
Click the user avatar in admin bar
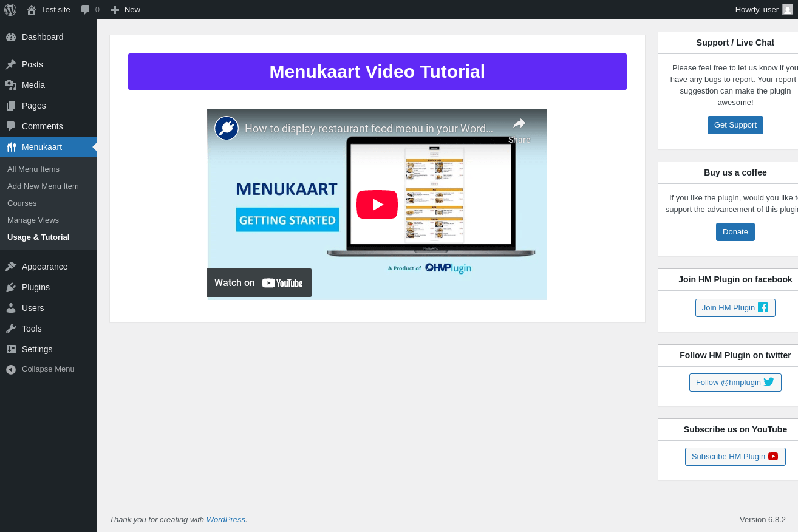tap(788, 9)
